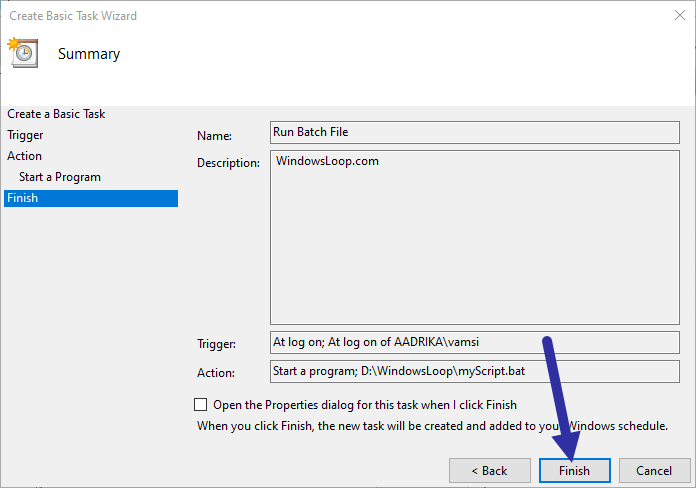Select the Action step in sidebar
The image size is (696, 488).
click(x=24, y=156)
